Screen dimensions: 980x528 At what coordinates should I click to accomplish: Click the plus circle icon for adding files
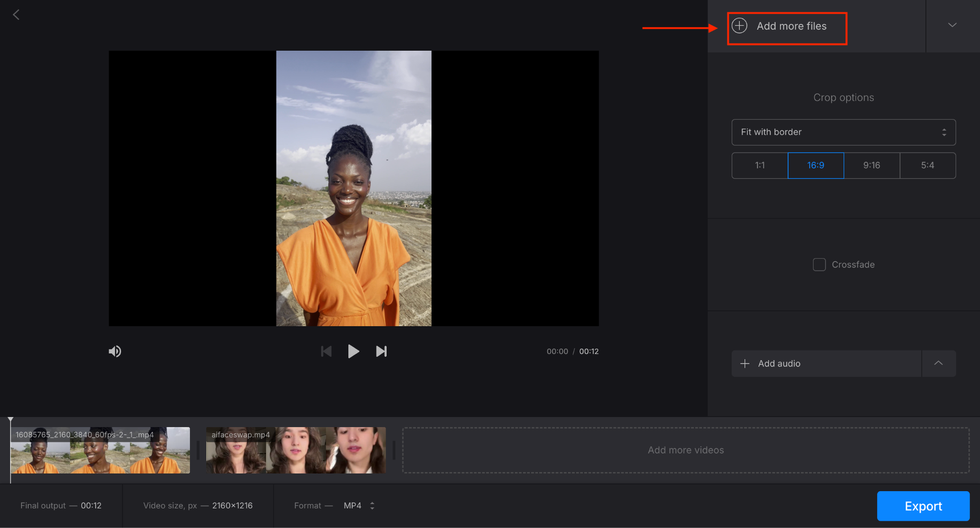(739, 26)
